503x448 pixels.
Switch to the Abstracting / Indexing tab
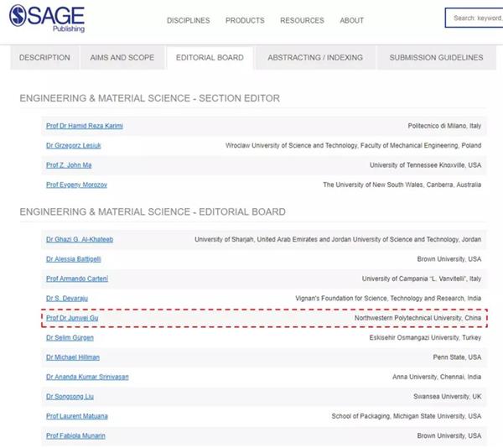point(315,58)
